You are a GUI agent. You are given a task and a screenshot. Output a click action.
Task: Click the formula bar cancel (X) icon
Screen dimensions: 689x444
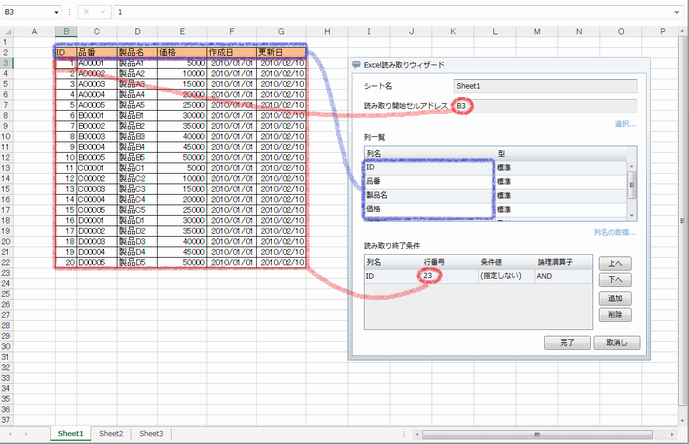(x=87, y=12)
